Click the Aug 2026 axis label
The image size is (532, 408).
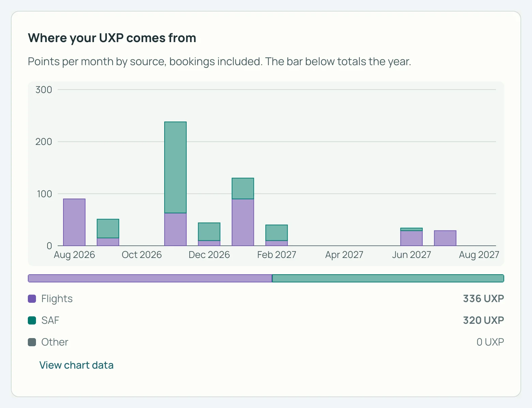tap(74, 255)
